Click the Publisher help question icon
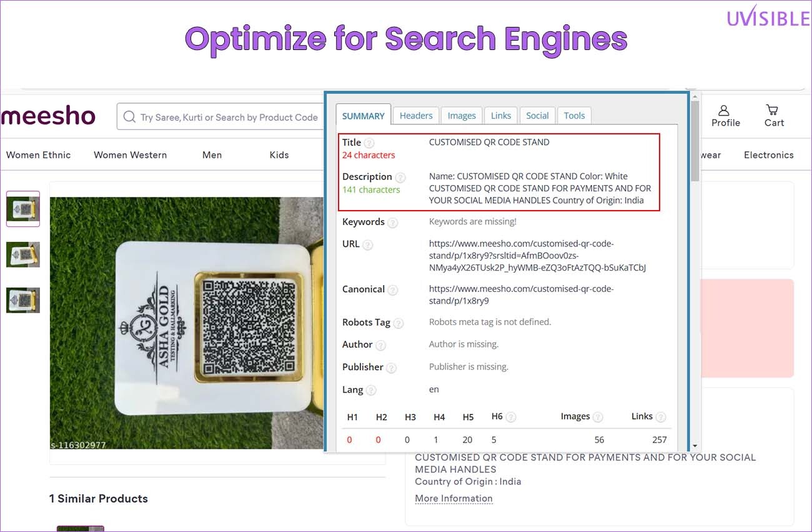Image resolution: width=812 pixels, height=532 pixels. coord(392,368)
